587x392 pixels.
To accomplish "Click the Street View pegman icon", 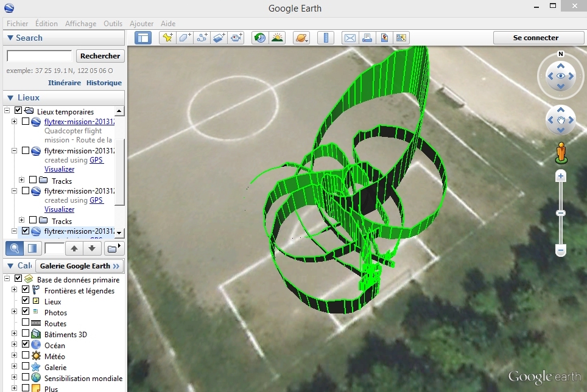I will click(x=561, y=153).
